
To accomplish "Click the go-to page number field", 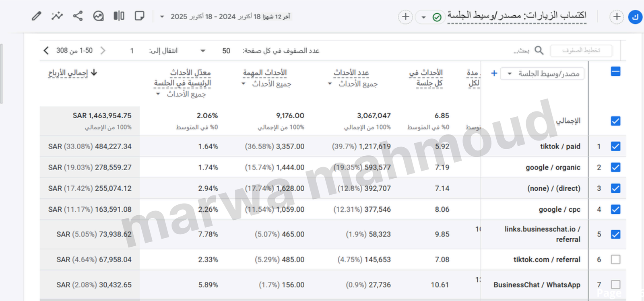I will [x=132, y=51].
